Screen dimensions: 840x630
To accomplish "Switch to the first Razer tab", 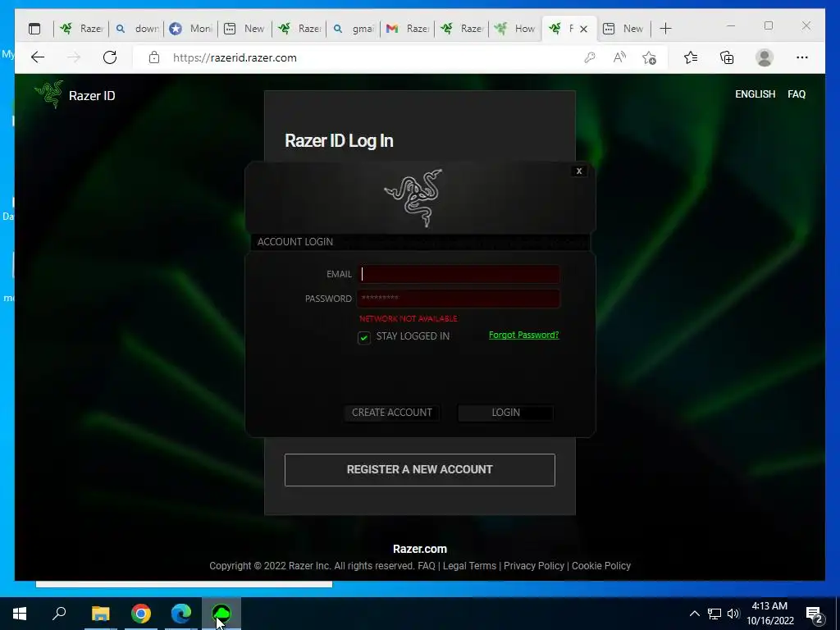I will (81, 29).
